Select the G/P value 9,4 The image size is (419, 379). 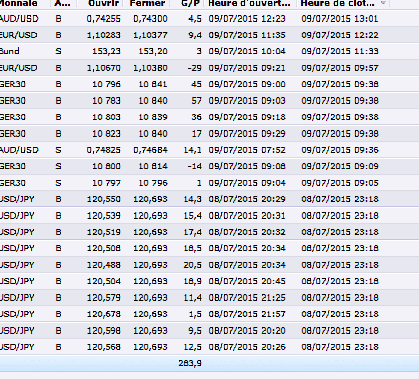[x=195, y=35]
